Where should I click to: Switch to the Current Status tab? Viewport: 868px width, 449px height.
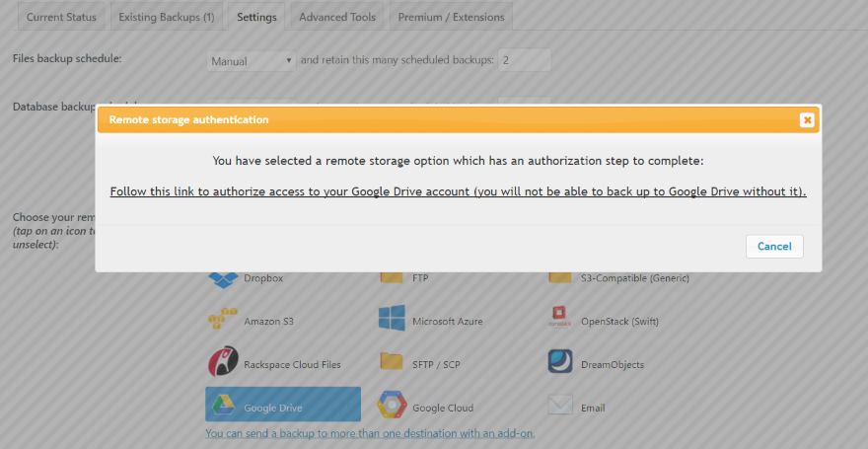click(x=61, y=17)
